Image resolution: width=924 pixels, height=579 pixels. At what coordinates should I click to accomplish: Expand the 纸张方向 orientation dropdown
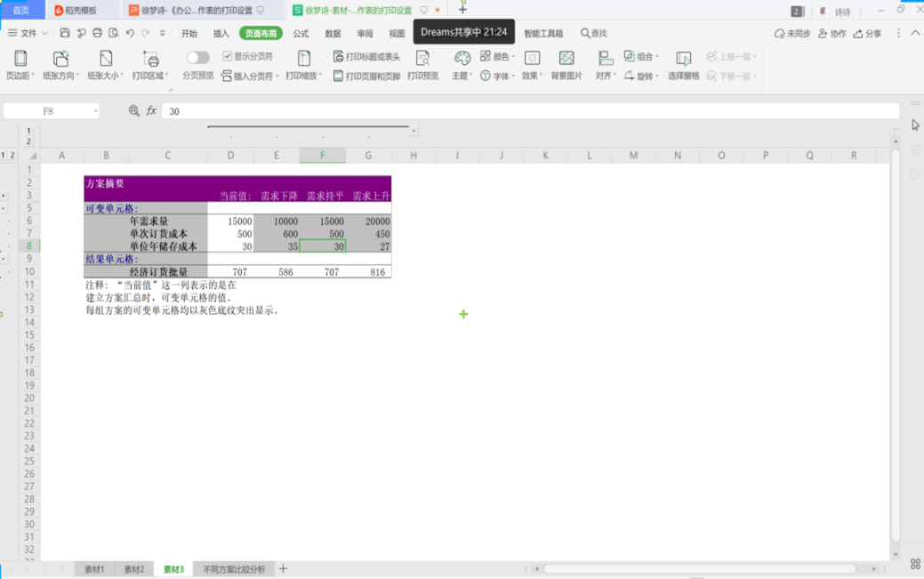click(x=60, y=76)
